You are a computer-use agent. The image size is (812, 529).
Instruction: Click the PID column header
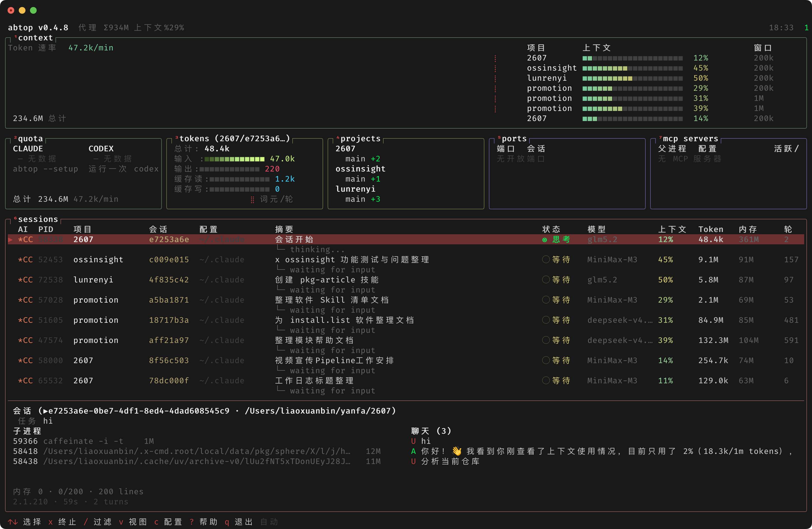[46, 229]
